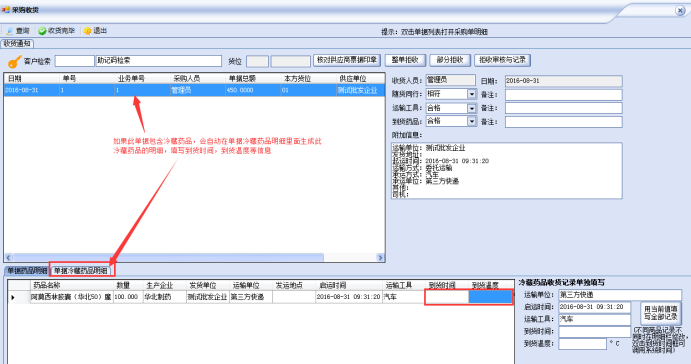
Task: Click the orange key icon beside 客户检索
Action: [14, 61]
